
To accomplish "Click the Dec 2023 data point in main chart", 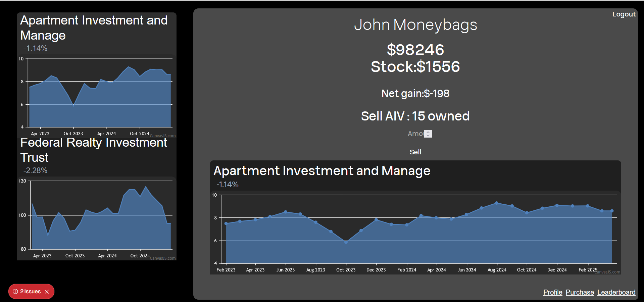I will (376, 220).
